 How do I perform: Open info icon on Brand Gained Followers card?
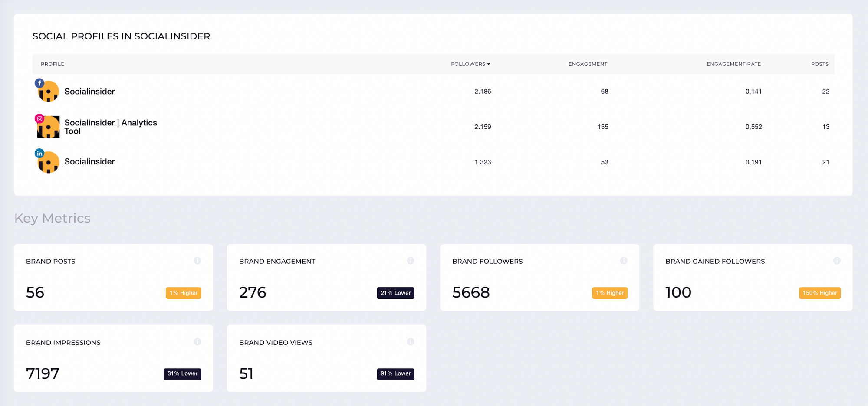[x=837, y=261]
